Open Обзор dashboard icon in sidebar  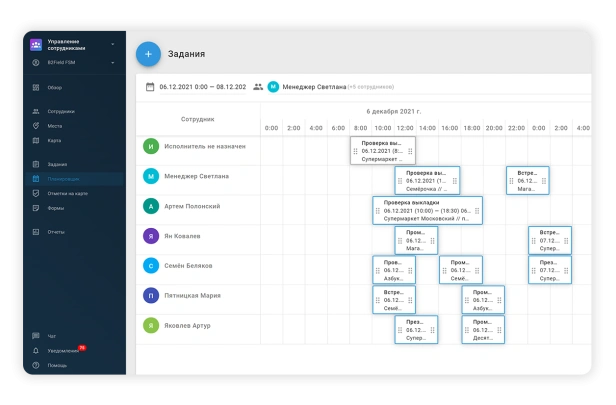pyautogui.click(x=36, y=88)
